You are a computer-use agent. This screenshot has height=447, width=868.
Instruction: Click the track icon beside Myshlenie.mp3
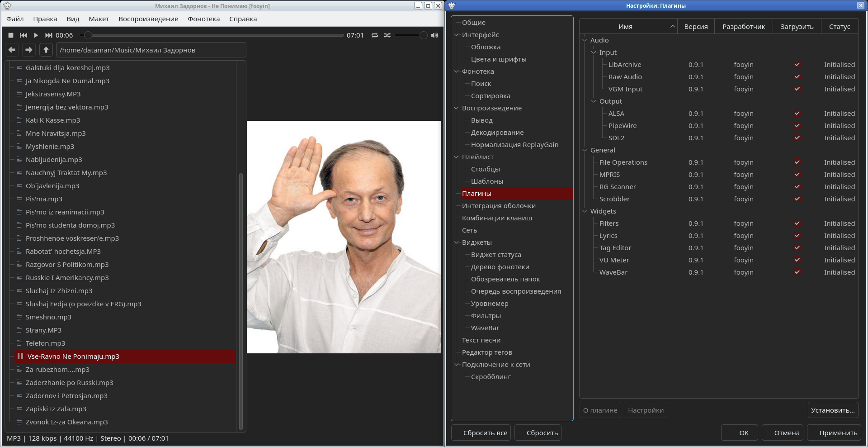[19, 147]
